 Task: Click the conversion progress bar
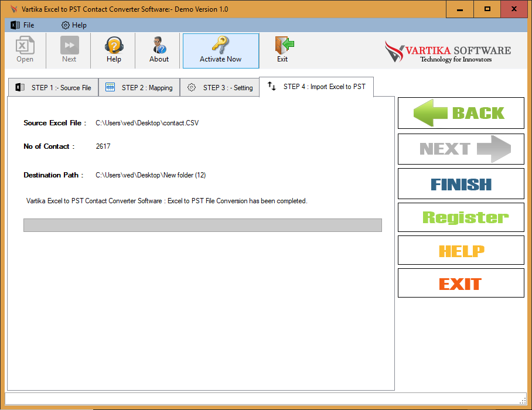tap(203, 225)
